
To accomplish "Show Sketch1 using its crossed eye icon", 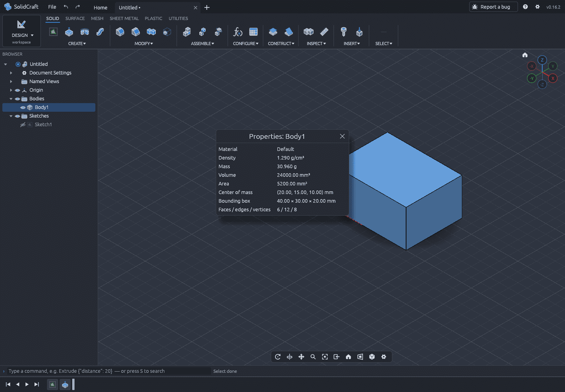I will [x=23, y=125].
